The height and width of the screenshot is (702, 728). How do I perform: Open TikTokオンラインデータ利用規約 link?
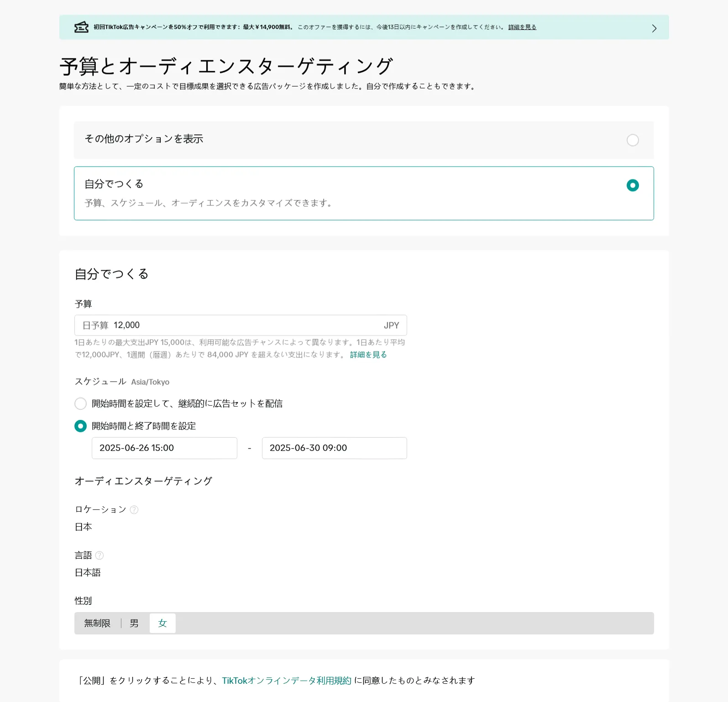(x=287, y=681)
